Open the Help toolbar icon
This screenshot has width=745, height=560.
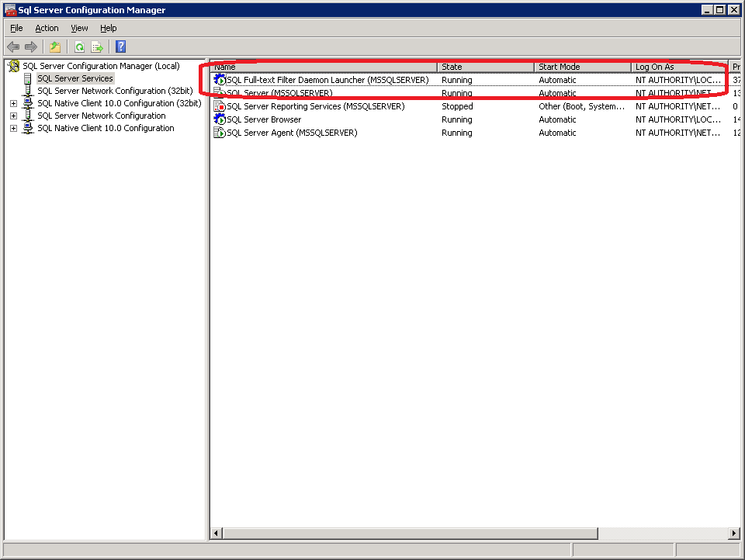tap(121, 47)
